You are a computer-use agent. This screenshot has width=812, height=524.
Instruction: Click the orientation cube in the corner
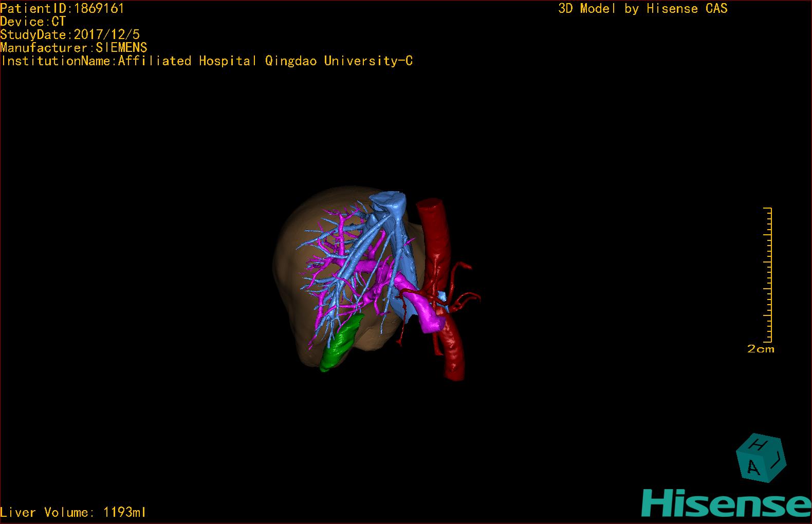coord(761,458)
